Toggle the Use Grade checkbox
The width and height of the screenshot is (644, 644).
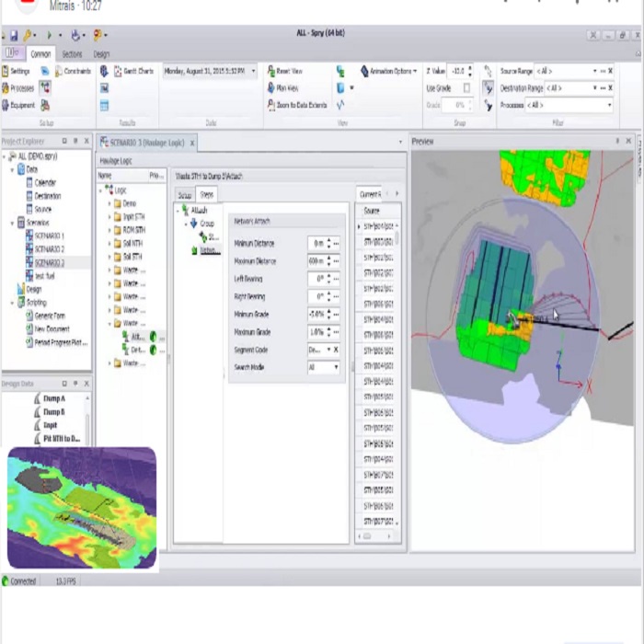466,88
